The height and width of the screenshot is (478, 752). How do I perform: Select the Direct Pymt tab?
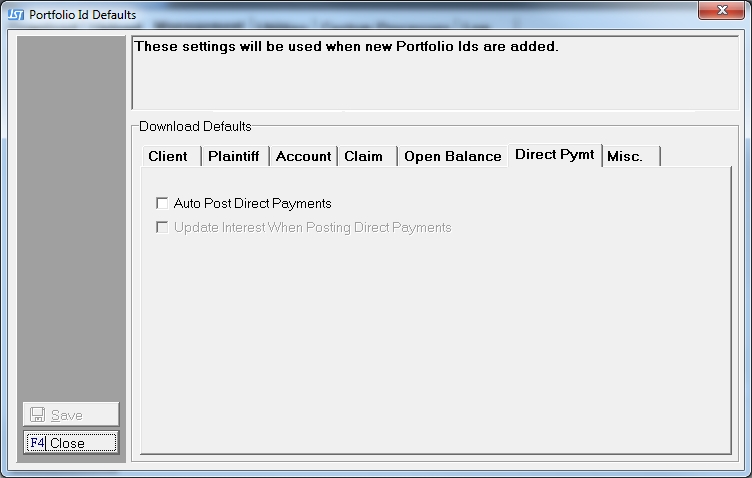tap(555, 155)
